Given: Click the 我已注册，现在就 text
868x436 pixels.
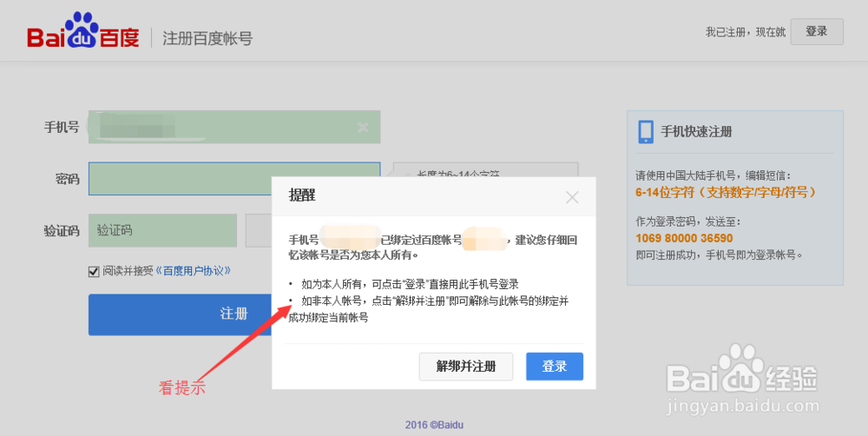Looking at the screenshot, I should (745, 32).
